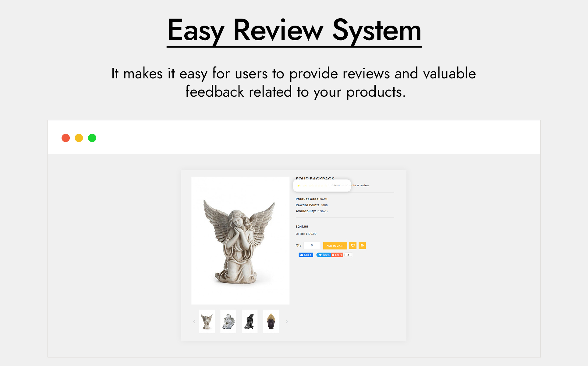
Task: Open the Write a review link
Action: pyautogui.click(x=360, y=185)
